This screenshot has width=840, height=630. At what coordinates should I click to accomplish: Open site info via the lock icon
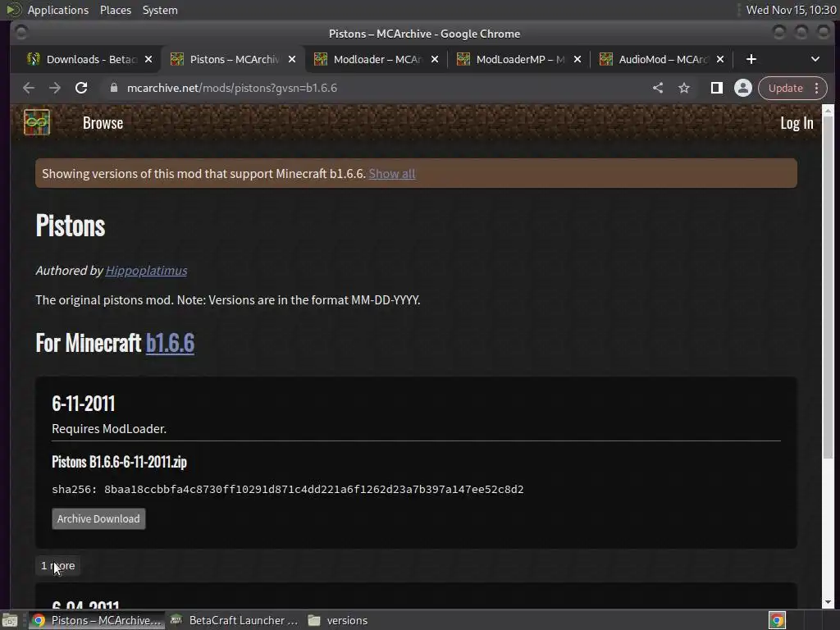click(113, 88)
